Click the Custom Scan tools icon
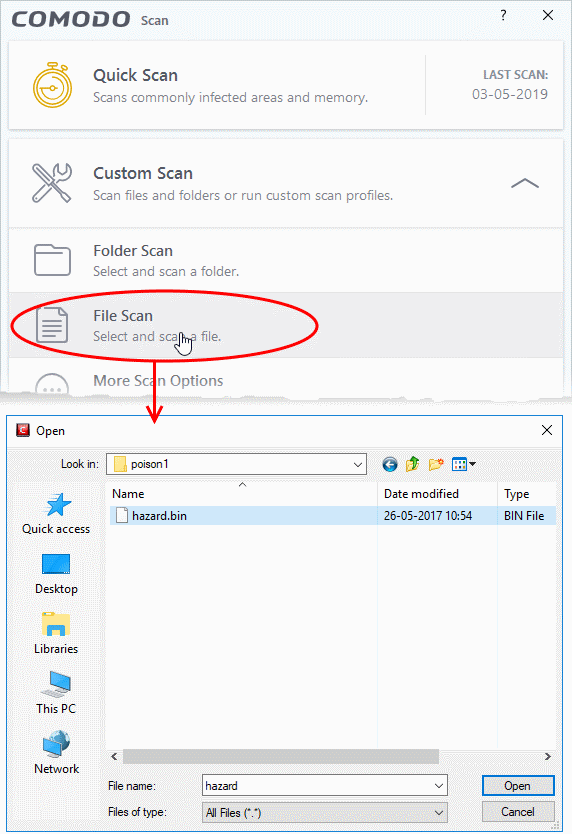The width and height of the screenshot is (572, 834). [x=52, y=183]
